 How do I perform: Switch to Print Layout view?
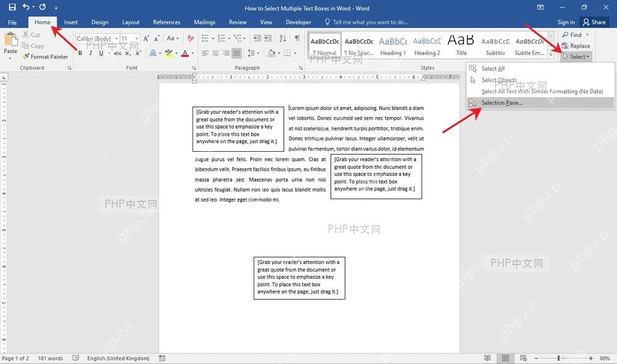(505, 358)
